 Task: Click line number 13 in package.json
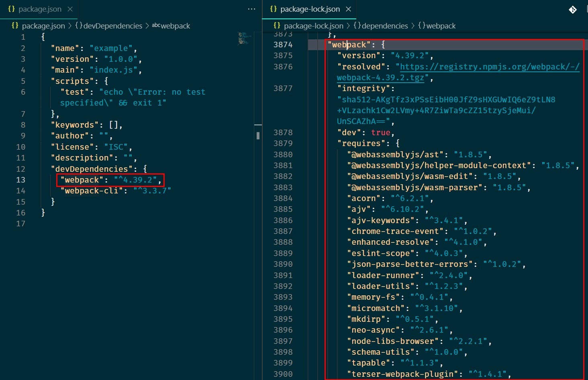coord(20,180)
